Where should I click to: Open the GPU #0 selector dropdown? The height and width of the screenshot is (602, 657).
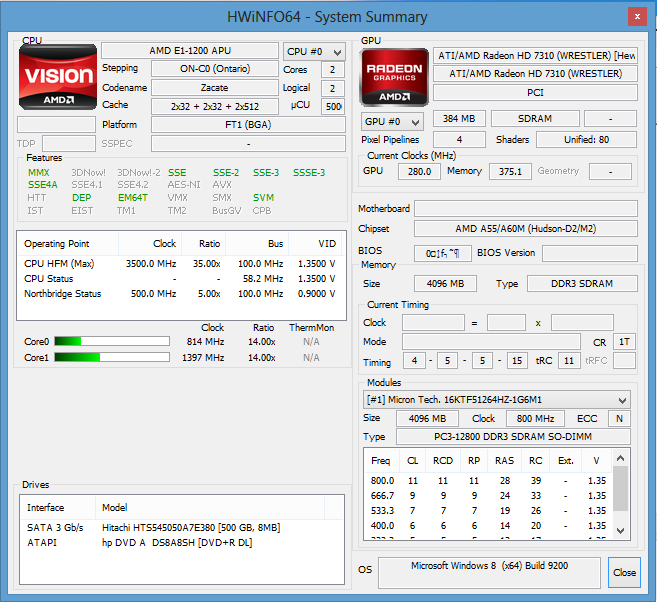[x=391, y=120]
